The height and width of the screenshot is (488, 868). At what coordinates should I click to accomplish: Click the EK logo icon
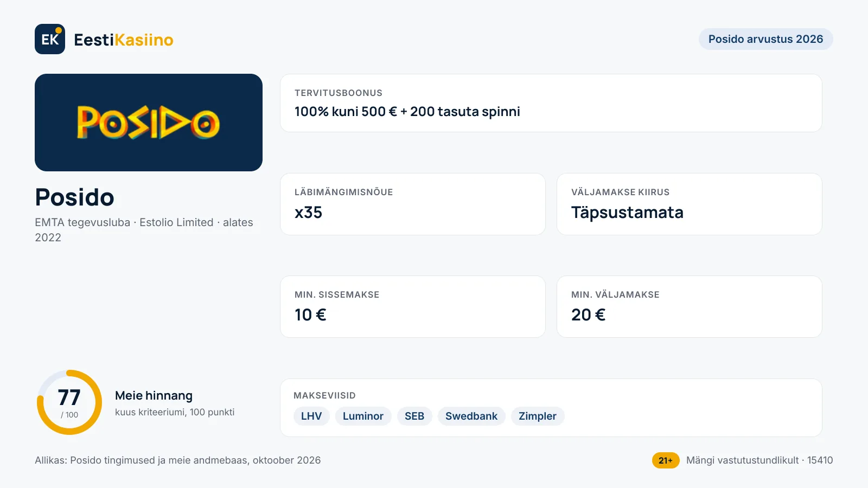point(50,39)
